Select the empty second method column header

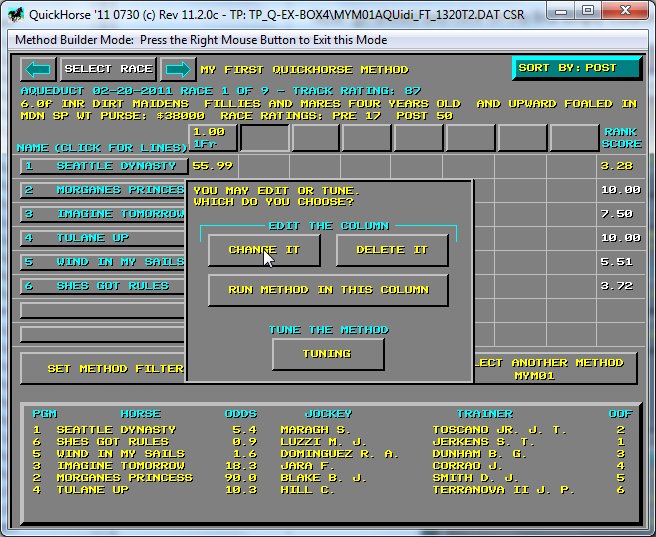click(265, 137)
